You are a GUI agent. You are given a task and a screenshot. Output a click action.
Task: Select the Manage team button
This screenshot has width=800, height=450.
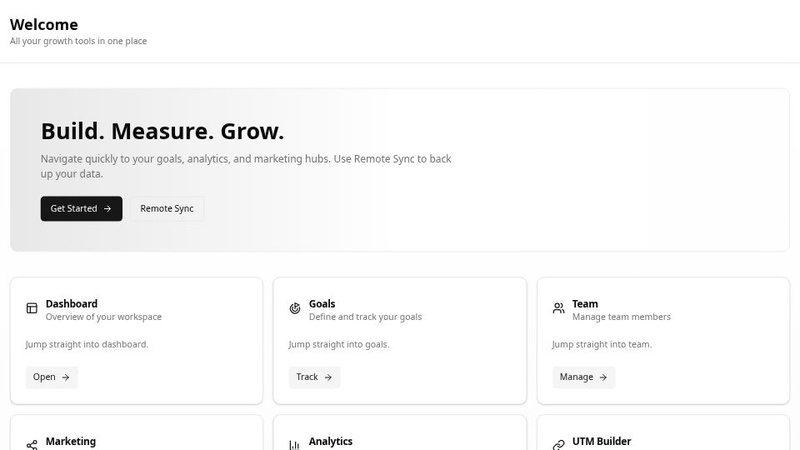click(584, 377)
